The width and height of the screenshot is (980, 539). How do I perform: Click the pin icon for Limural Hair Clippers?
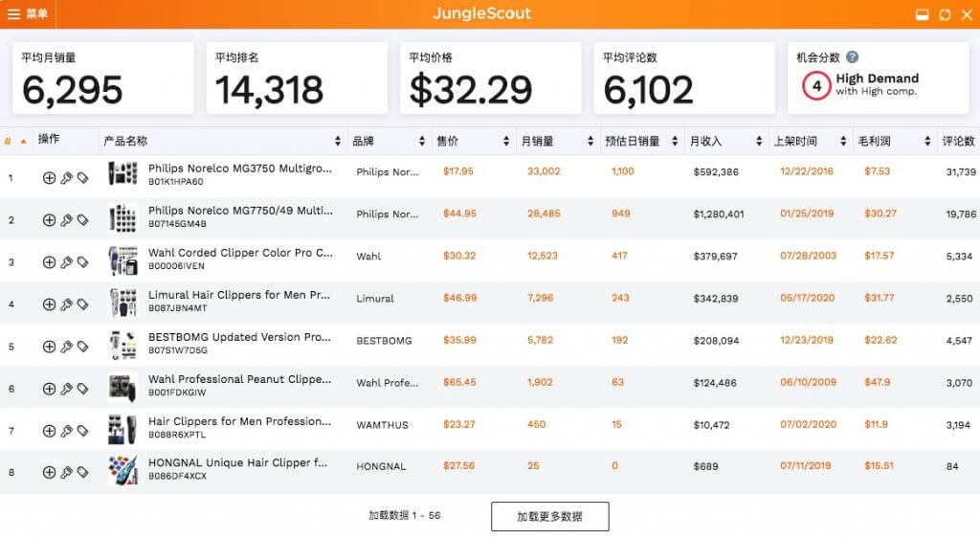tap(66, 304)
